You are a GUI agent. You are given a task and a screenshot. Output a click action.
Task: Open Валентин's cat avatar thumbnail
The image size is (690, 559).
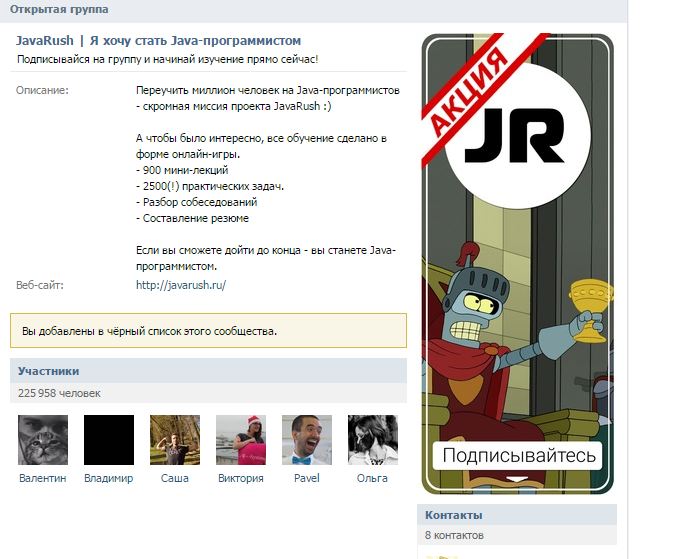[43, 440]
